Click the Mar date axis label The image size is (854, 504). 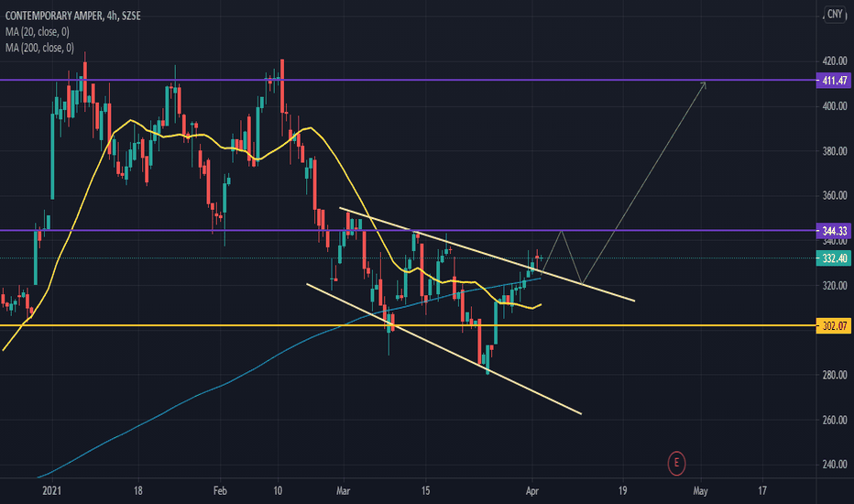(x=343, y=491)
